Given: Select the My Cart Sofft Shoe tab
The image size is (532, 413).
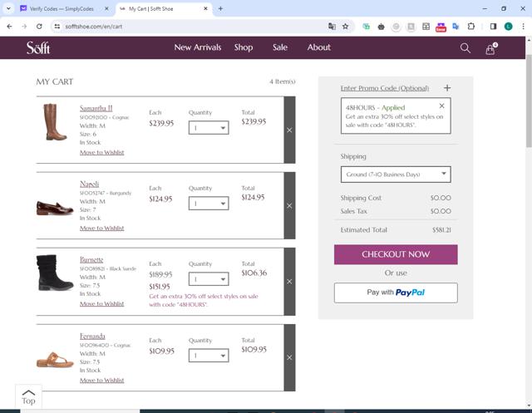Looking at the screenshot, I should point(164,9).
